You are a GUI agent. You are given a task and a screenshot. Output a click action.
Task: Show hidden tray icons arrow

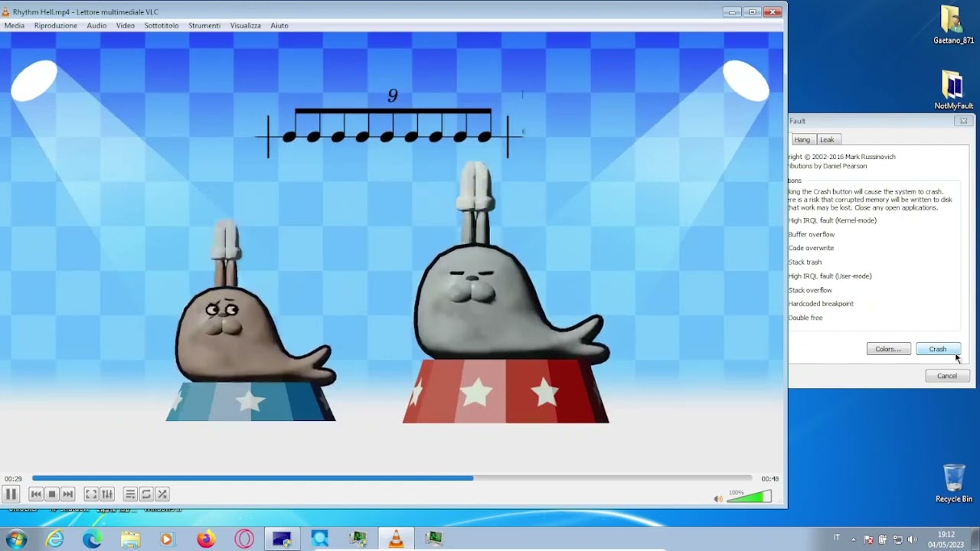tap(854, 539)
